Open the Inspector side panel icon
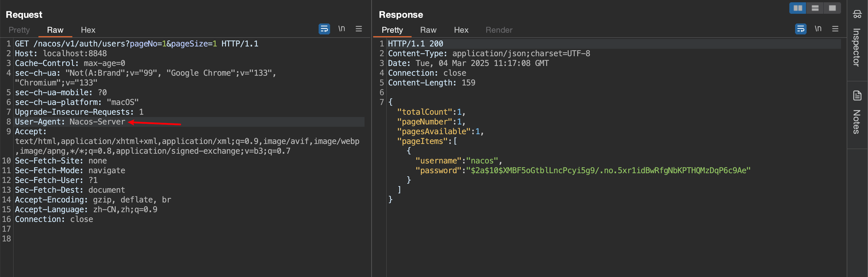The width and height of the screenshot is (868, 277). pyautogui.click(x=857, y=14)
